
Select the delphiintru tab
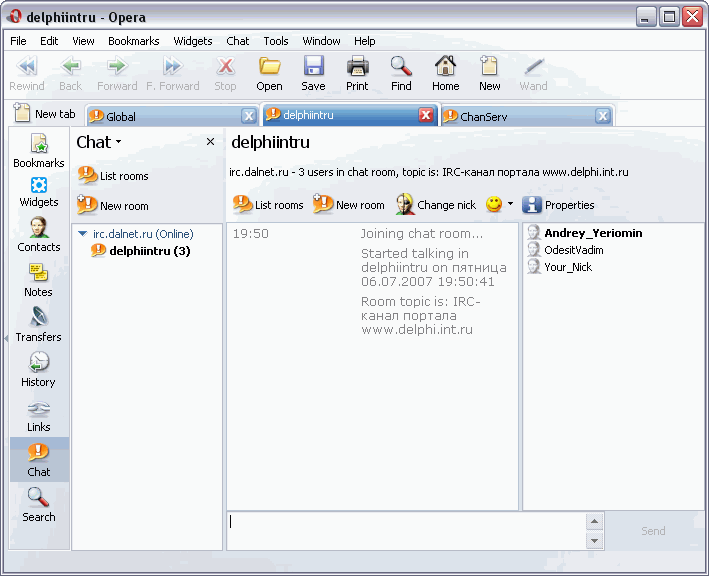tap(342, 115)
